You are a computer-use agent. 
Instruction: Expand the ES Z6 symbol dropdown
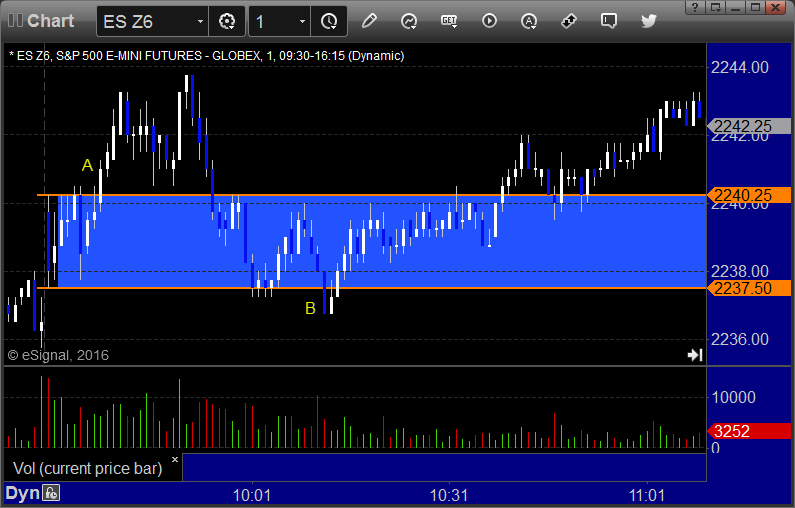coord(200,21)
